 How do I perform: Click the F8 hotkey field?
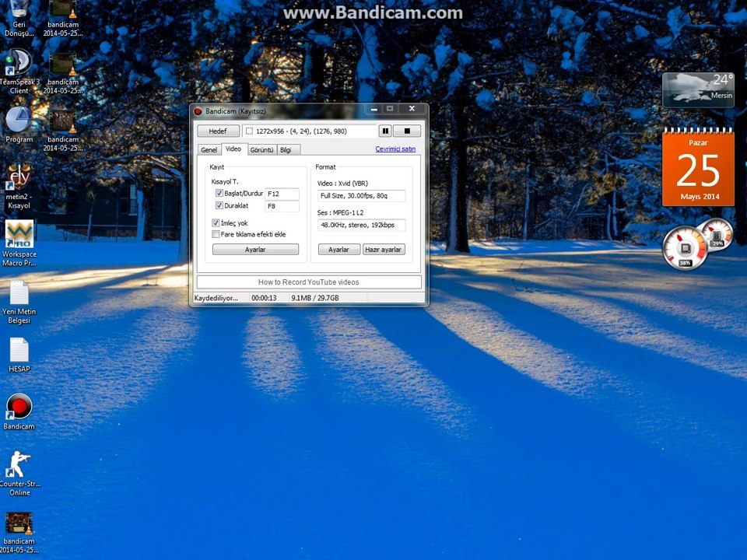[282, 206]
